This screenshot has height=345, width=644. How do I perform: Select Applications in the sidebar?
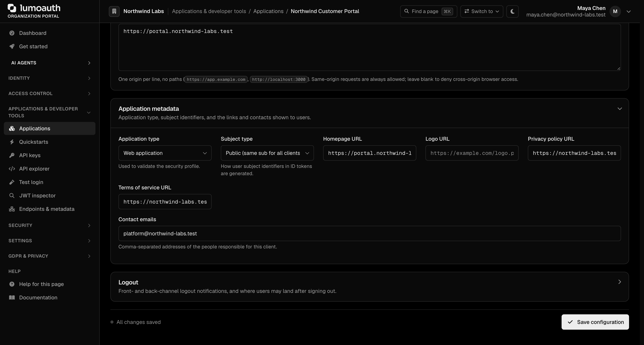coord(49,128)
